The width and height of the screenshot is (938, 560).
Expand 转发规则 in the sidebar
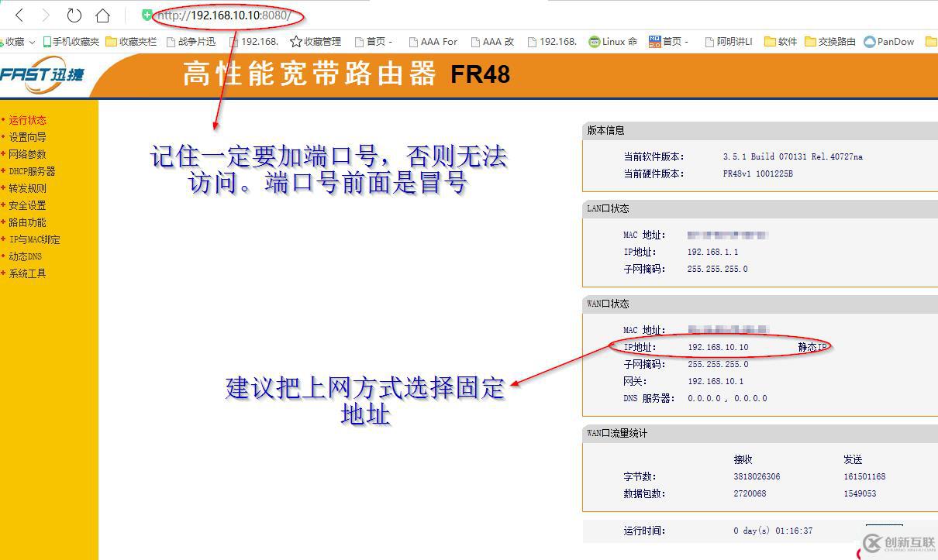(x=27, y=188)
